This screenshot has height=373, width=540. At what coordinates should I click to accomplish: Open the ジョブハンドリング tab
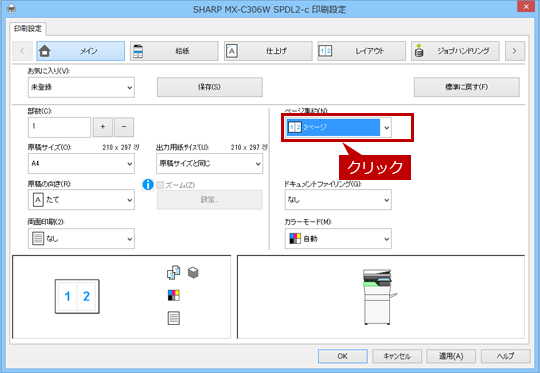455,51
